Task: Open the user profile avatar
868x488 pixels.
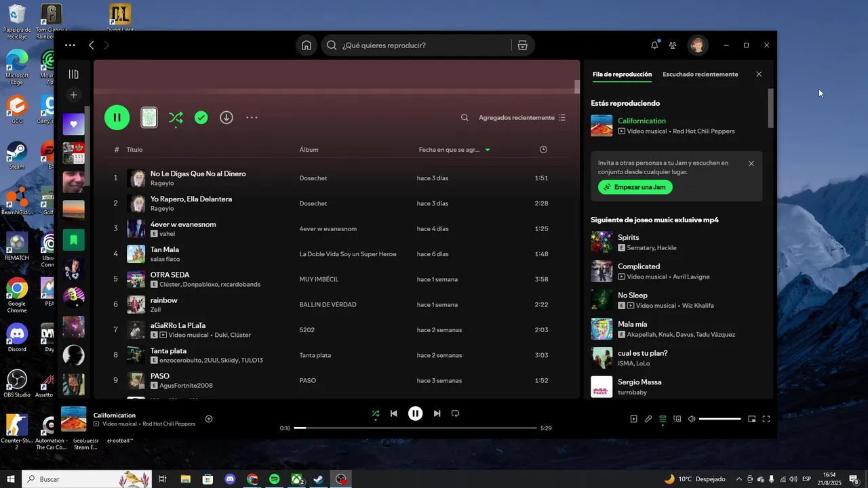Action: [x=697, y=45]
